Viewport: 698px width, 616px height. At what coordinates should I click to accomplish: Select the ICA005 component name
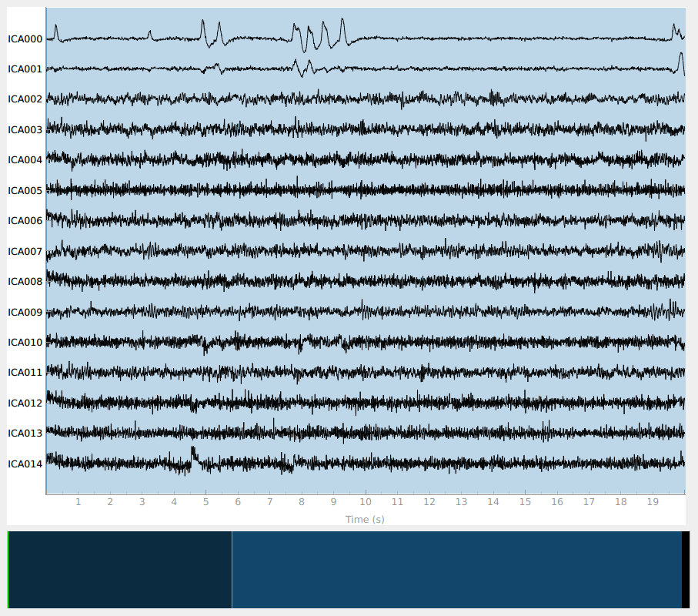point(25,190)
